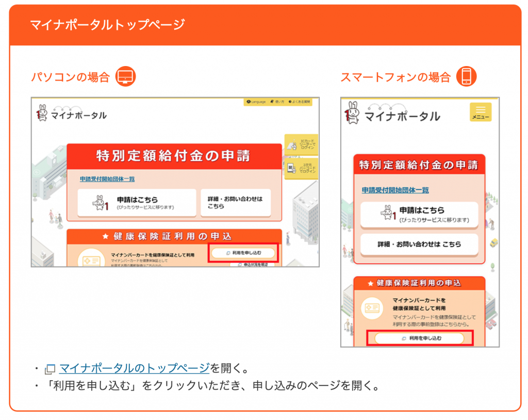This screenshot has height=420, width=528.
Task: Open the よくある質問 menu item
Action: pos(300,102)
